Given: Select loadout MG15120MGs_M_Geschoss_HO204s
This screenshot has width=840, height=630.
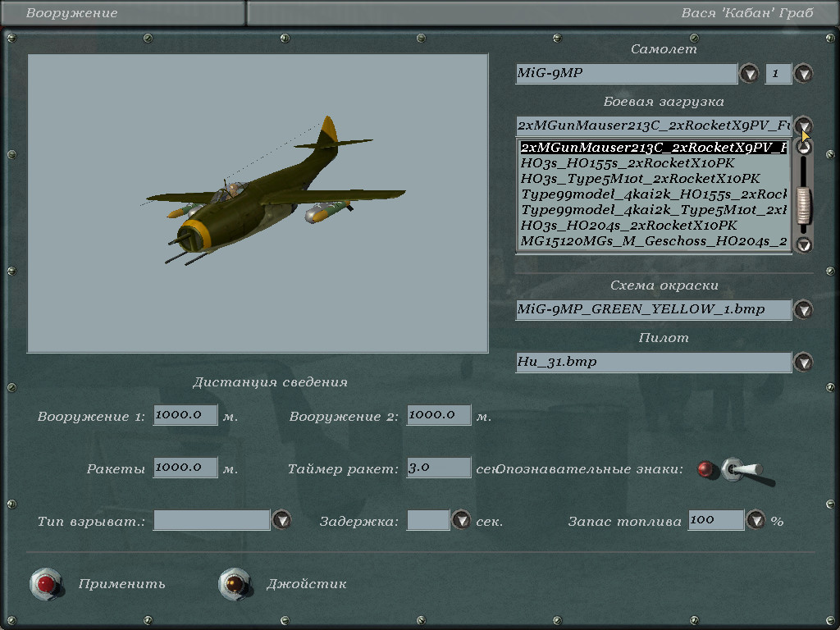Looking at the screenshot, I should coord(654,240).
